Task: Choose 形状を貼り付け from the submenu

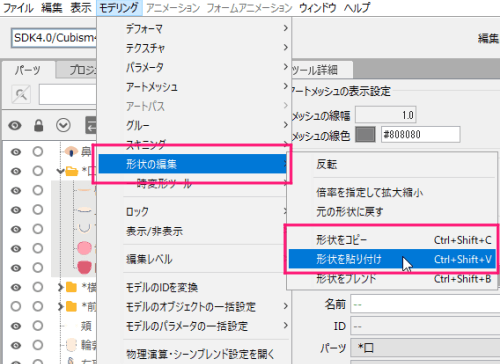Action: (x=392, y=259)
